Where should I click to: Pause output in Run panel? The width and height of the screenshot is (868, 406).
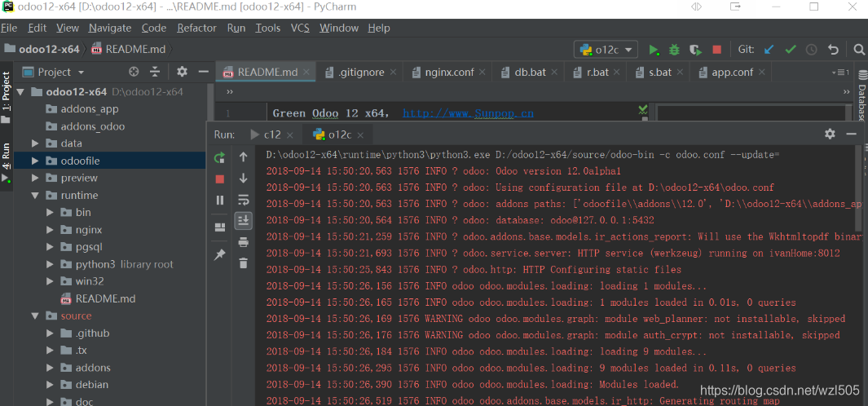[x=220, y=200]
